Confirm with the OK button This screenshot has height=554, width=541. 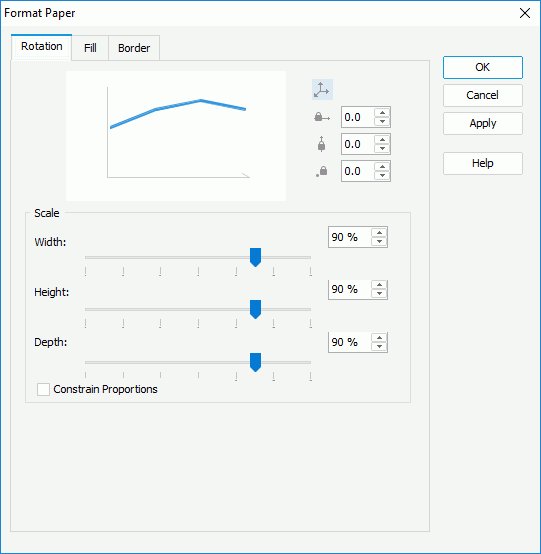[x=483, y=67]
